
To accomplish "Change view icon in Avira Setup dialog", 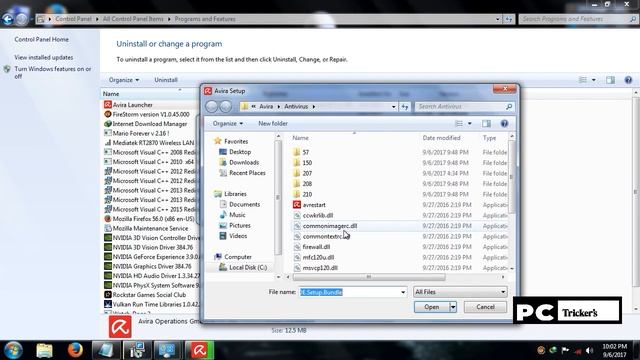I will click(459, 123).
